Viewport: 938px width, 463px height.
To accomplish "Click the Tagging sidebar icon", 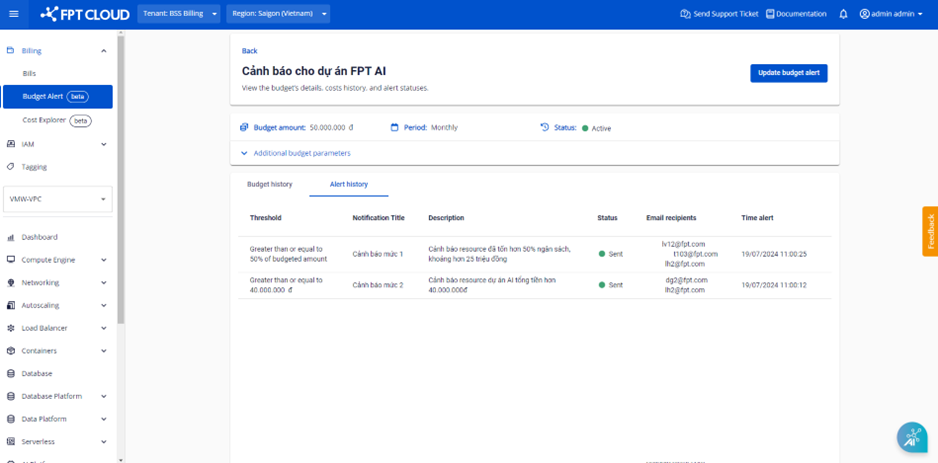I will pos(11,167).
